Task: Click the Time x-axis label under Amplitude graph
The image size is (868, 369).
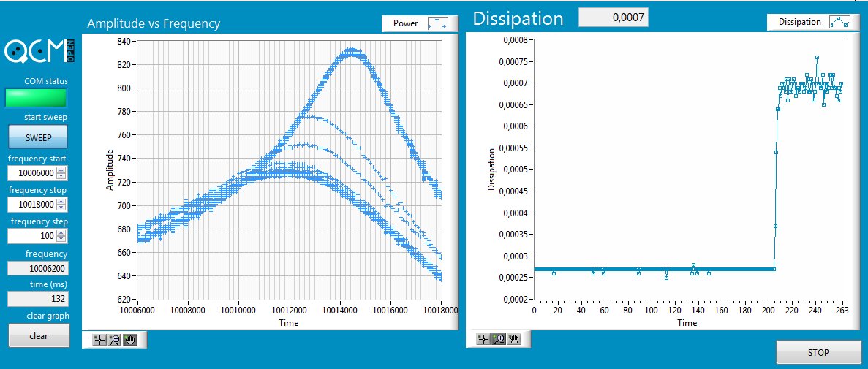Action: pos(288,322)
